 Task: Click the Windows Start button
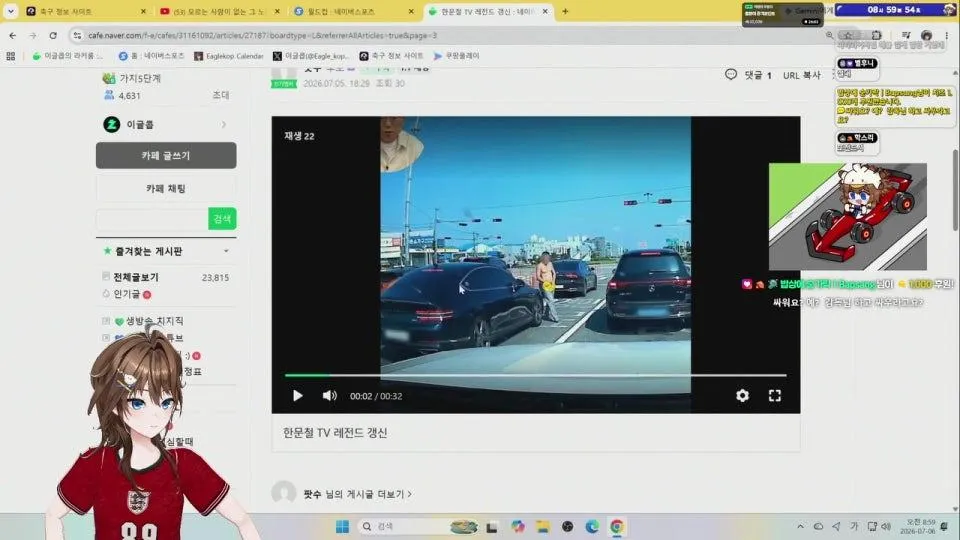[x=342, y=527]
